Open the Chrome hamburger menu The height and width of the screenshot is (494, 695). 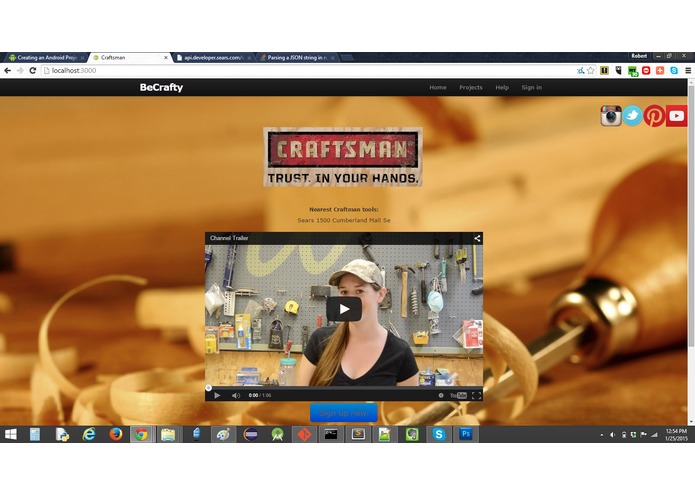click(x=688, y=70)
